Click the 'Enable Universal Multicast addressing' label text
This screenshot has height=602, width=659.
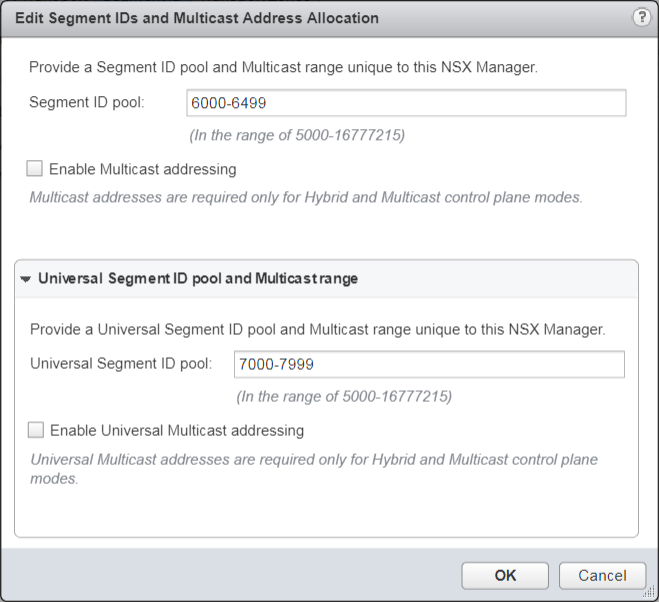coord(176,431)
